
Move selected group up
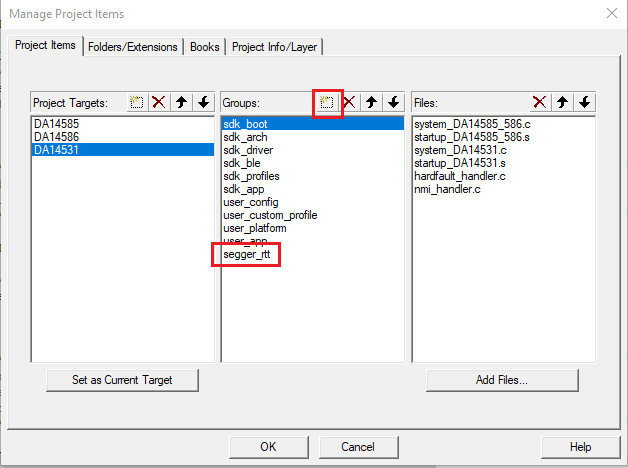point(372,102)
